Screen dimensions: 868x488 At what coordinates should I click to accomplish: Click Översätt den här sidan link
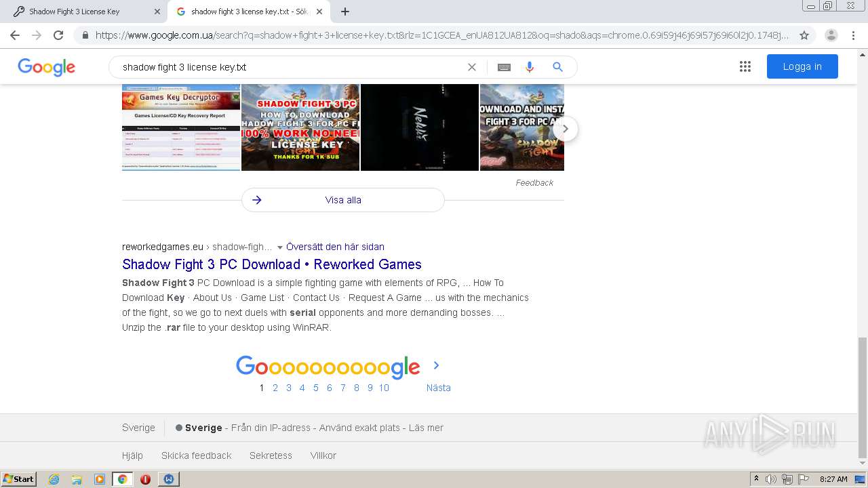tap(335, 247)
